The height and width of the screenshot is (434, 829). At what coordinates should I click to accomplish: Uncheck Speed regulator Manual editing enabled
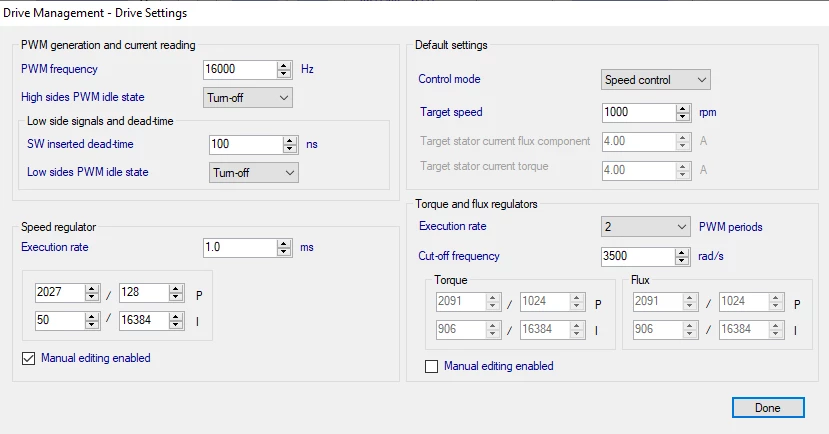click(x=29, y=358)
